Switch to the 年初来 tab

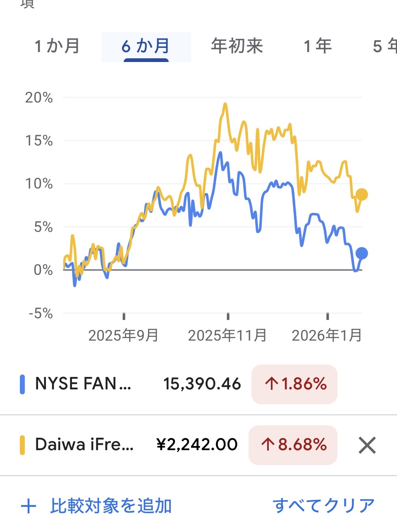coord(237,46)
